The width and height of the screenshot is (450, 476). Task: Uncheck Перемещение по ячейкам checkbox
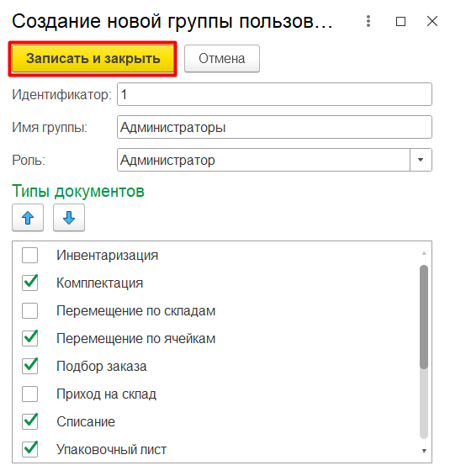pos(29,338)
